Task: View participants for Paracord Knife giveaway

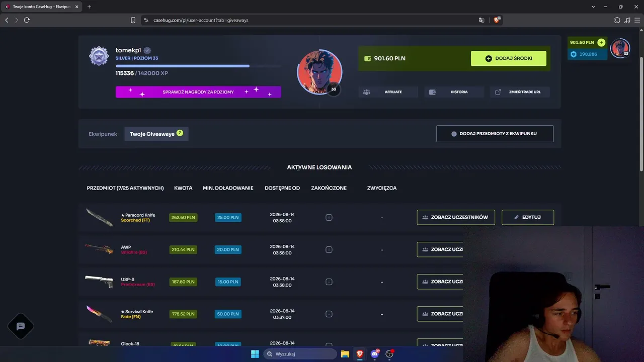Action: point(456,217)
